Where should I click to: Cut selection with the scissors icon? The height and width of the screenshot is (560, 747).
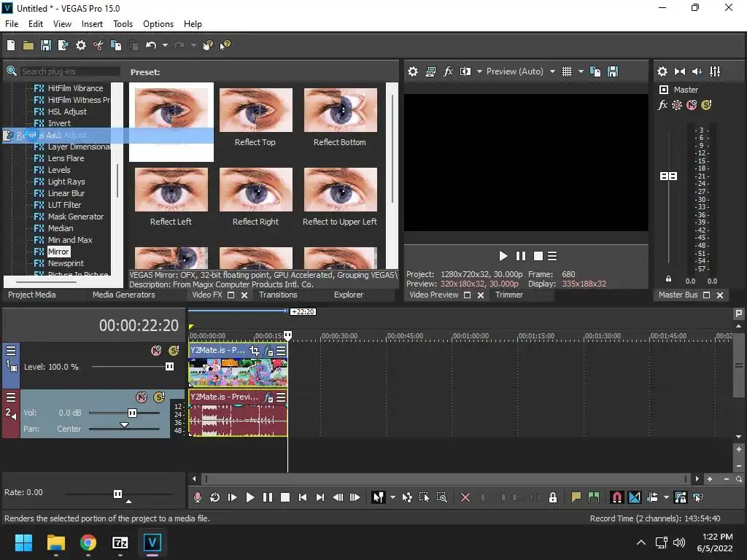pos(98,45)
